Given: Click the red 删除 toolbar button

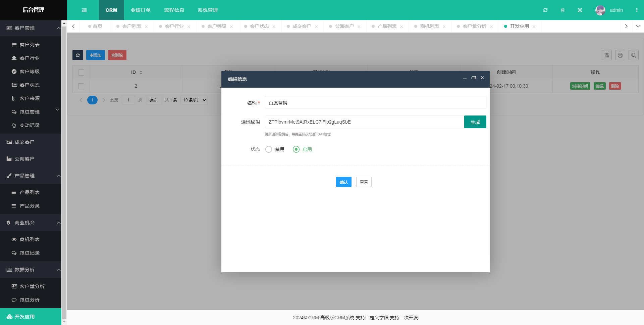Looking at the screenshot, I should pyautogui.click(x=117, y=55).
